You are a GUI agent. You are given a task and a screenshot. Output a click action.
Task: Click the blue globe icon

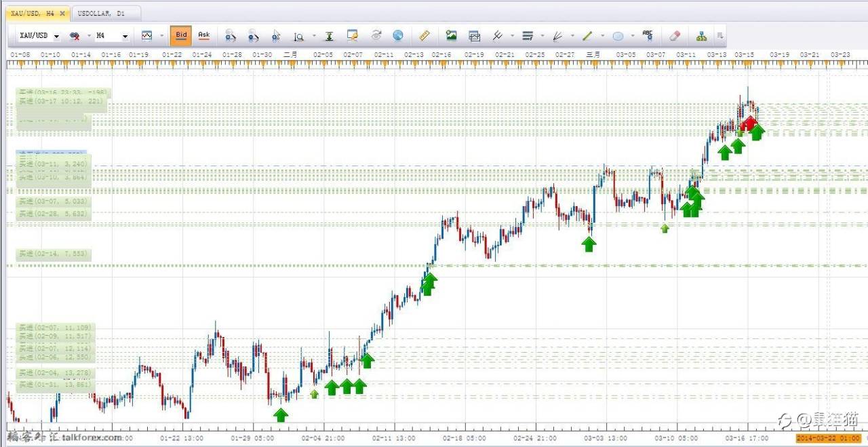click(x=398, y=35)
